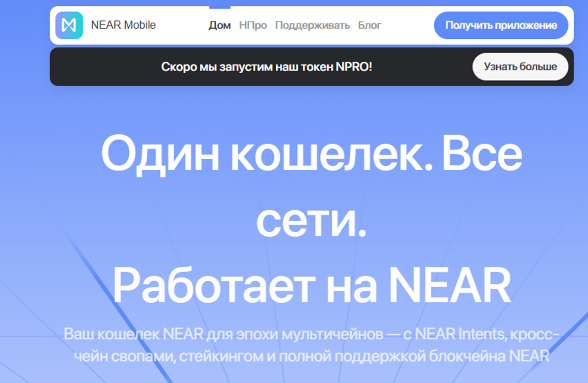Click the Узнать больше button
Viewport: 588px width, 383px height.
(521, 67)
